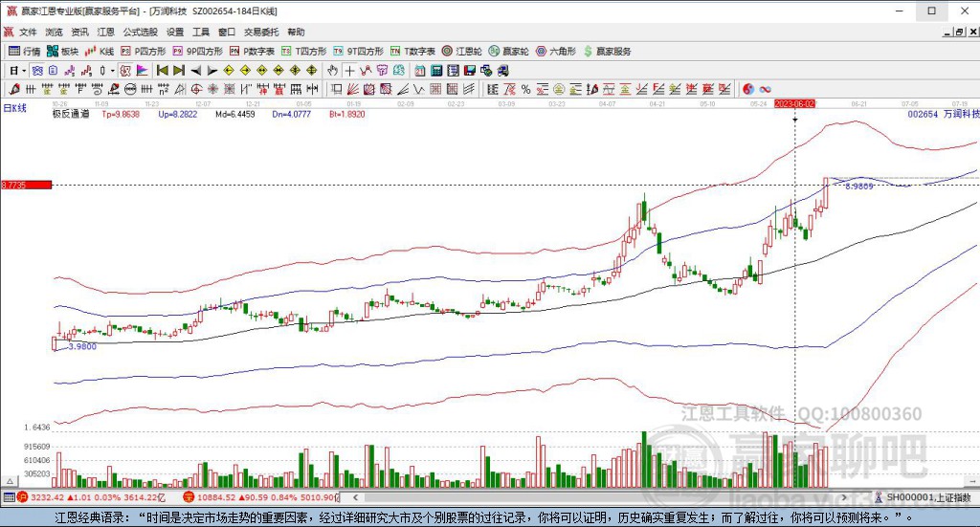Click the volume panel up-triangle button
This screenshot has width=980, height=527.
(x=10, y=482)
